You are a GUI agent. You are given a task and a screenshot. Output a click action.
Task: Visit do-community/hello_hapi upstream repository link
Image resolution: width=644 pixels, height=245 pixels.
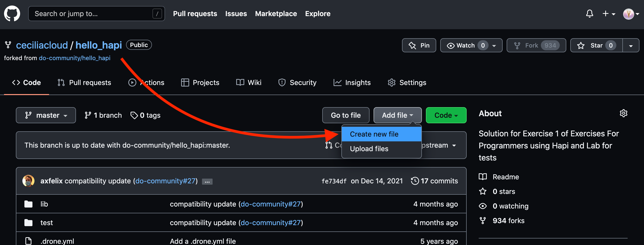[75, 58]
